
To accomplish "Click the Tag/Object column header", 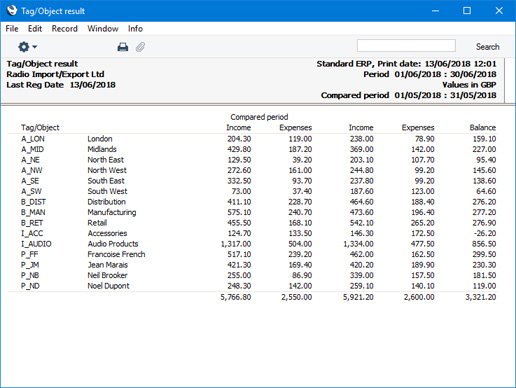I will click(40, 128).
